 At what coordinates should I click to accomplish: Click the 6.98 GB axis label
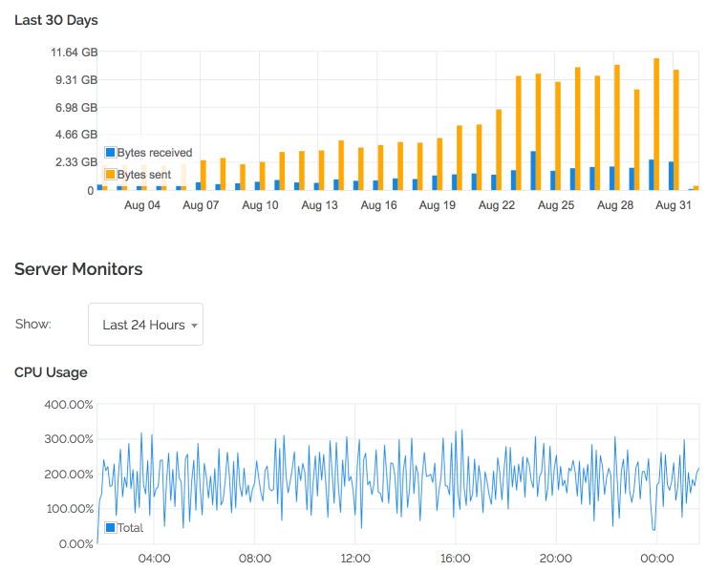click(76, 108)
